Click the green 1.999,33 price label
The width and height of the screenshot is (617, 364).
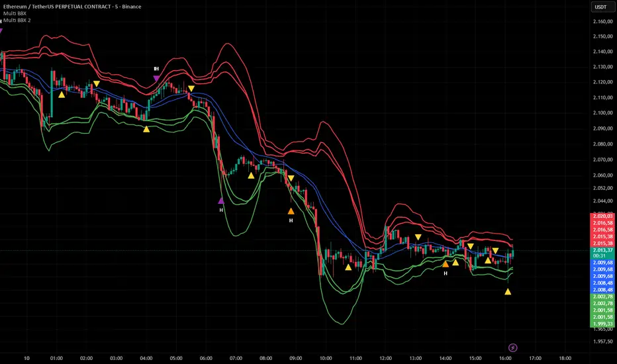coord(603,324)
